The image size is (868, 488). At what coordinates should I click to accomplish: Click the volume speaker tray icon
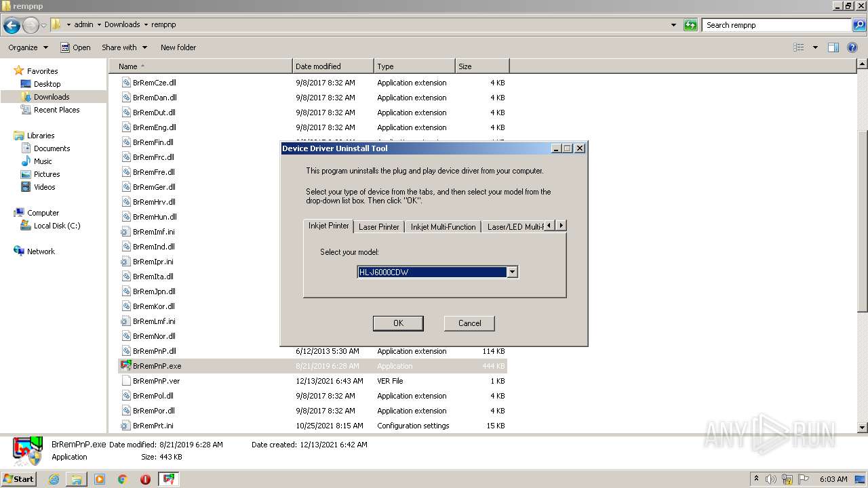click(771, 479)
